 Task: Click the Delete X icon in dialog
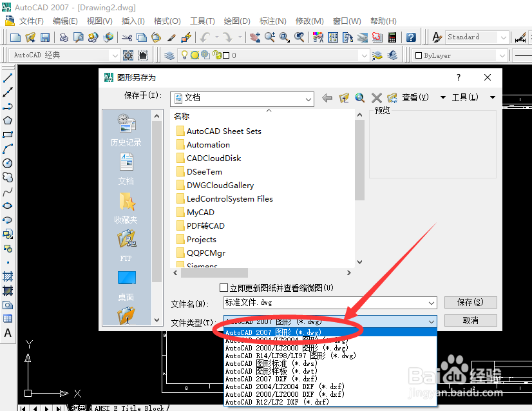tap(376, 98)
